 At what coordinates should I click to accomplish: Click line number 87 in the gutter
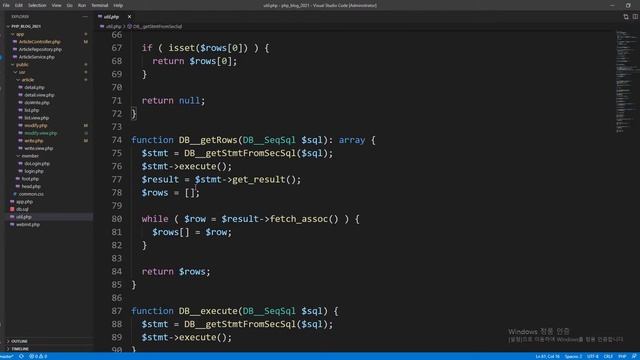tap(117, 311)
